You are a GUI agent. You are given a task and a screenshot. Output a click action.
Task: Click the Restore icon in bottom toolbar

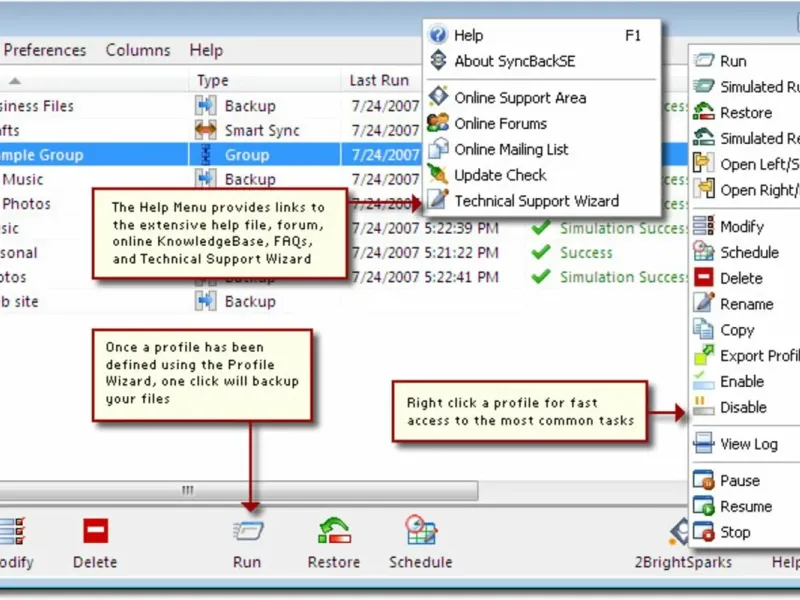click(x=334, y=531)
